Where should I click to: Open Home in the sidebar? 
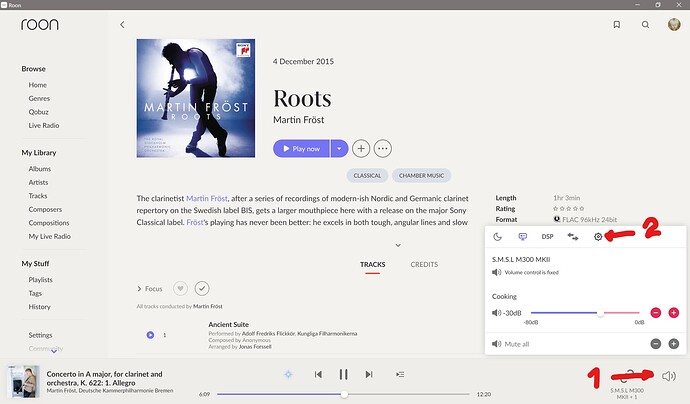(37, 85)
